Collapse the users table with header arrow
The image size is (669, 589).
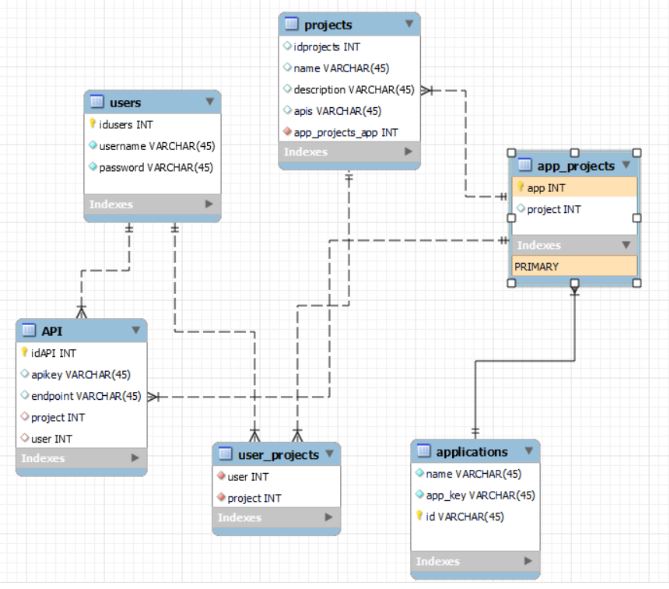click(209, 102)
